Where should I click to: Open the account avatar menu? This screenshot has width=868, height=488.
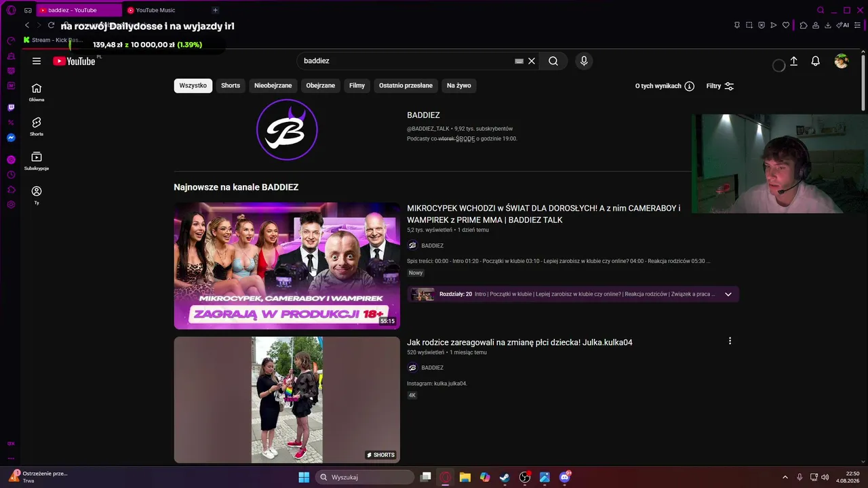(x=842, y=61)
